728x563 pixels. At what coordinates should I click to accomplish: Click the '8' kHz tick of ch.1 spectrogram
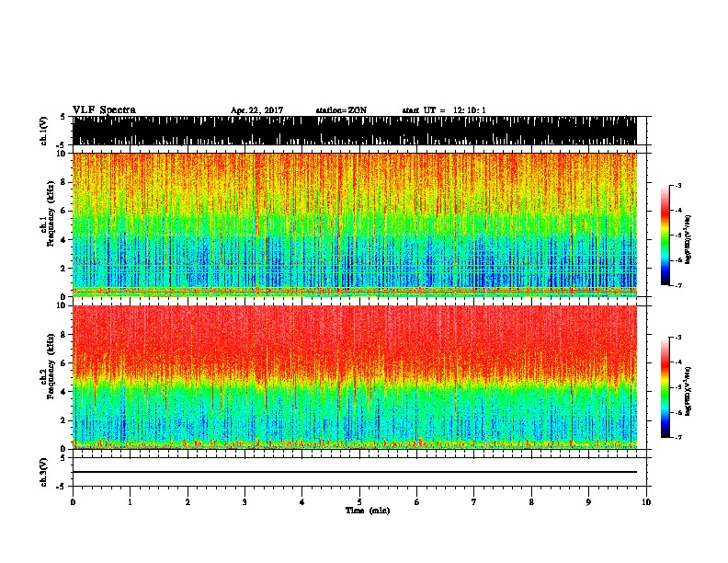[x=63, y=182]
